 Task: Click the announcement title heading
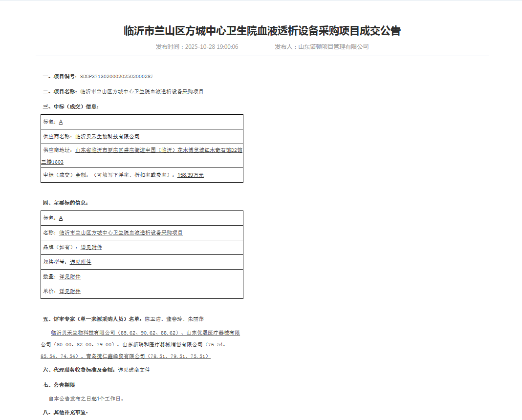click(x=262, y=31)
